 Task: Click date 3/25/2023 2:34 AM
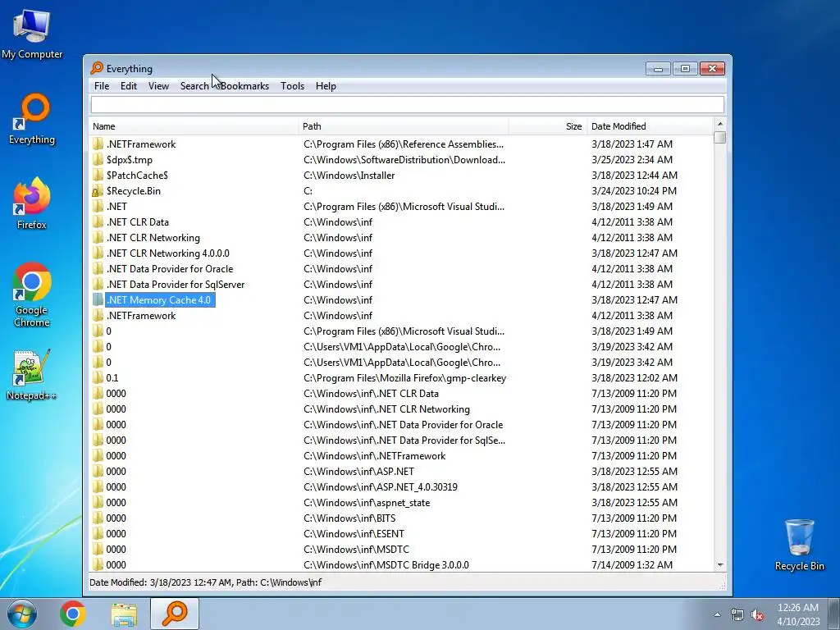(x=632, y=160)
